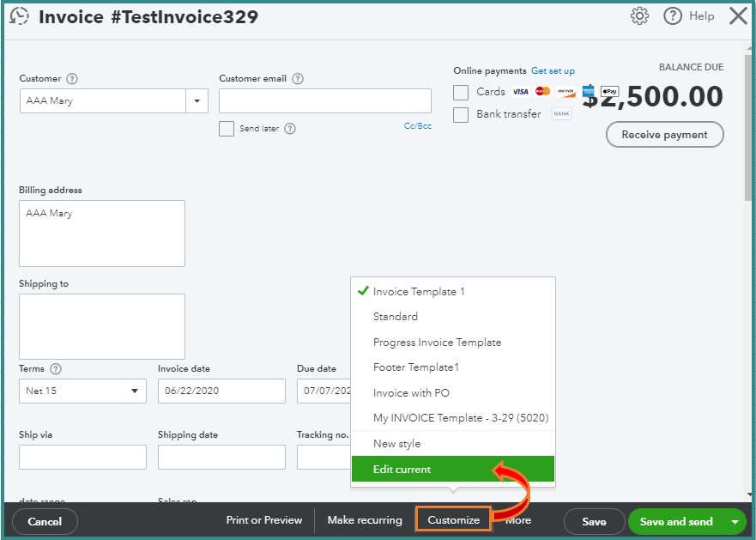Open the Get set up link
The image size is (756, 540).
553,71
